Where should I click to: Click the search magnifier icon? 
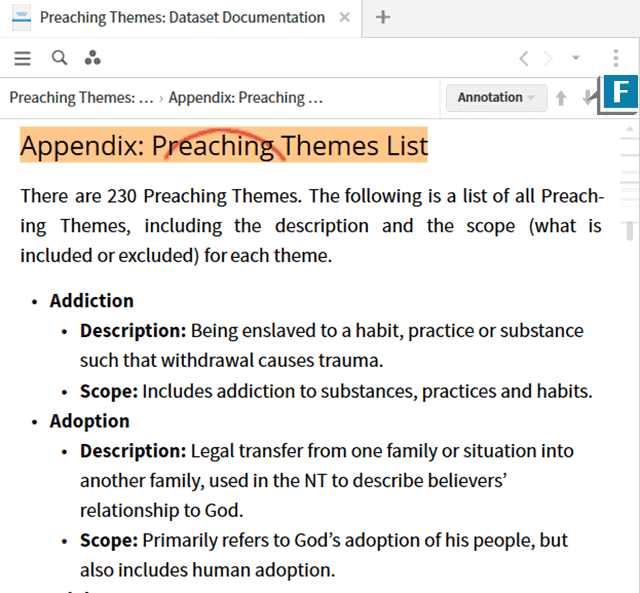pyautogui.click(x=59, y=58)
